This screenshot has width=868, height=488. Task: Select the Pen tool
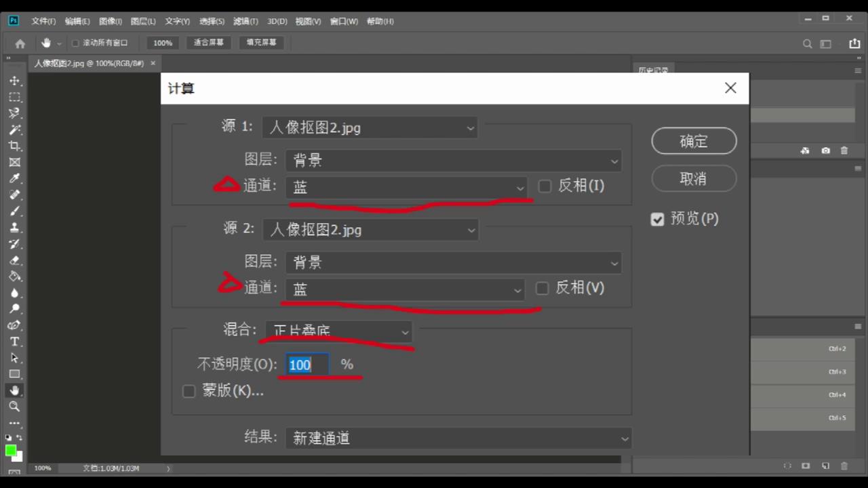[x=15, y=325]
